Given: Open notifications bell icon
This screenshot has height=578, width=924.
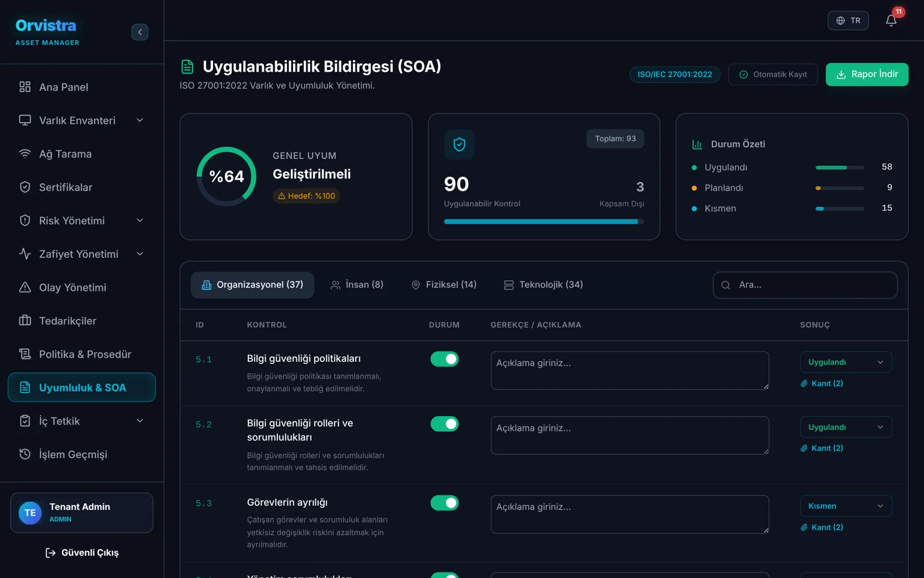Looking at the screenshot, I should pos(891,20).
